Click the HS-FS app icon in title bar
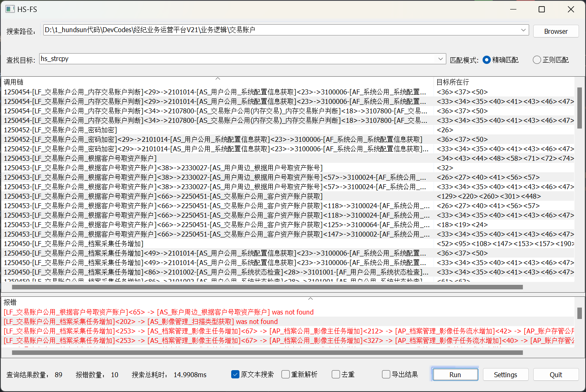 click(10, 9)
